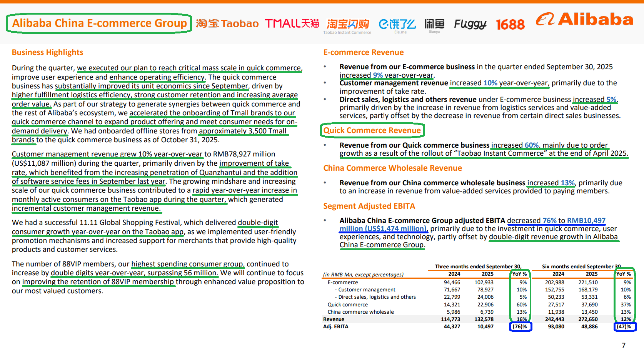Click the Xianyu logo

pos(434,25)
